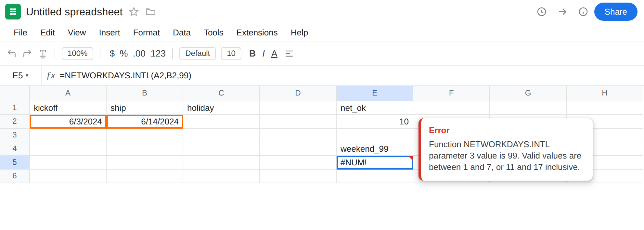Select the holiday cell

tap(221, 108)
